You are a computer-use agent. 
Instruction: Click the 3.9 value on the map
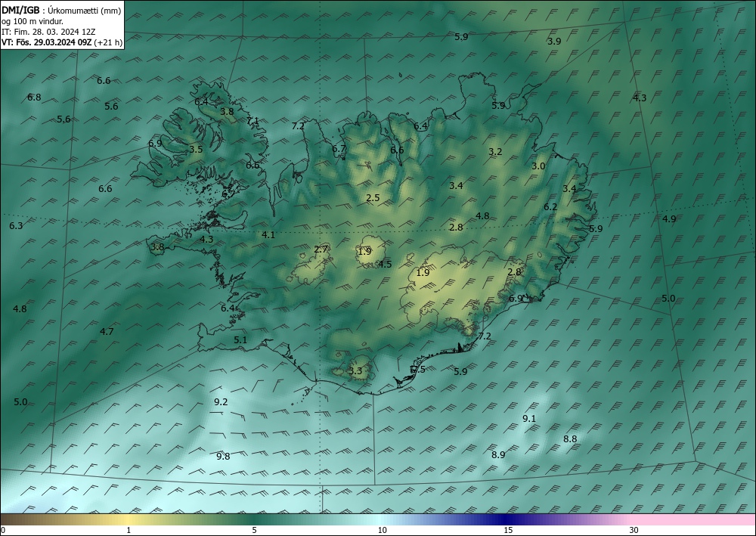coord(554,42)
